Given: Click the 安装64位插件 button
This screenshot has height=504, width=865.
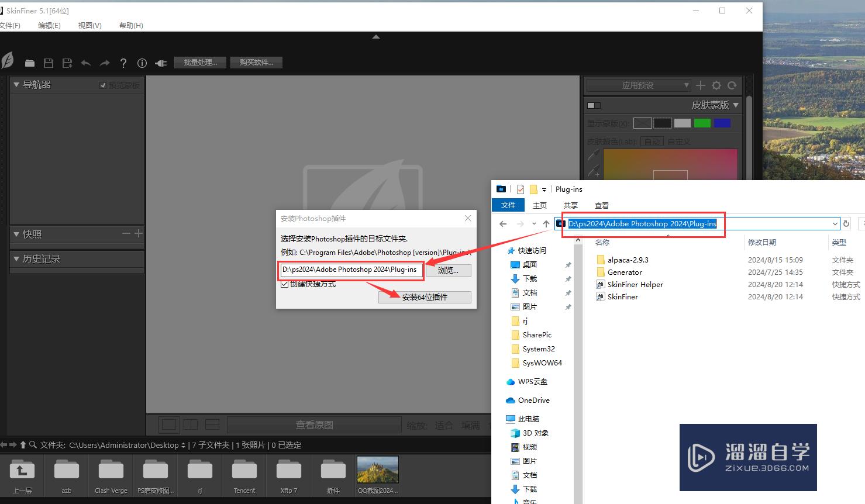Looking at the screenshot, I should pyautogui.click(x=425, y=297).
